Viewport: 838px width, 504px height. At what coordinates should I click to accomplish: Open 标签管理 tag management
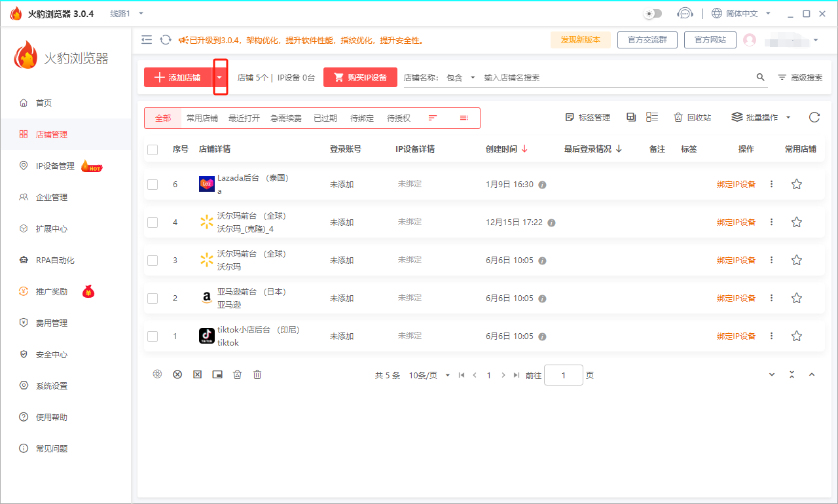587,117
